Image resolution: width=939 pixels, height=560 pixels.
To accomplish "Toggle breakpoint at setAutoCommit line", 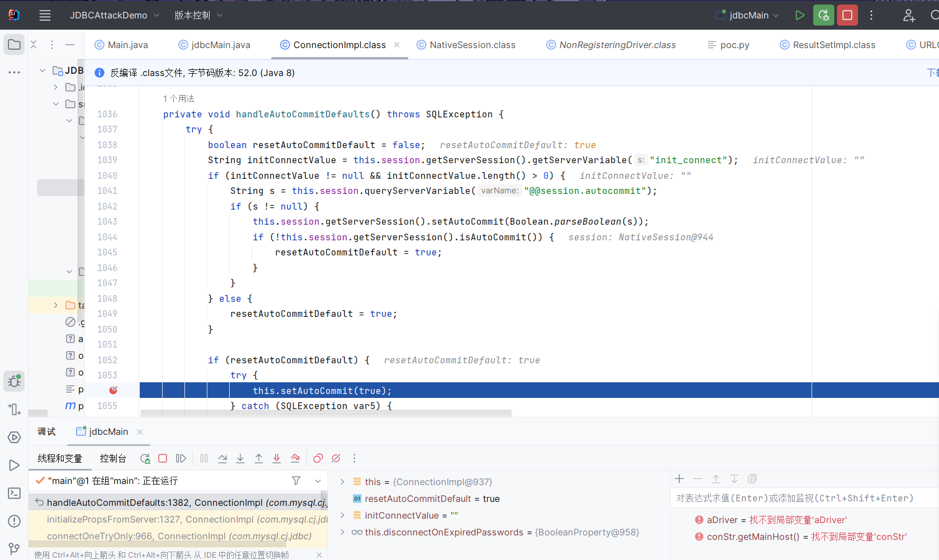I will pos(113,390).
